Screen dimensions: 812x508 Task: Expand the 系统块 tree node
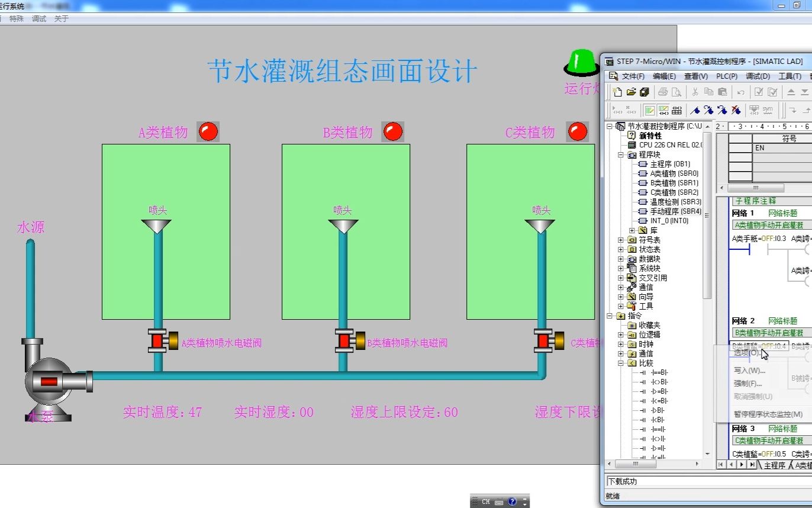621,268
